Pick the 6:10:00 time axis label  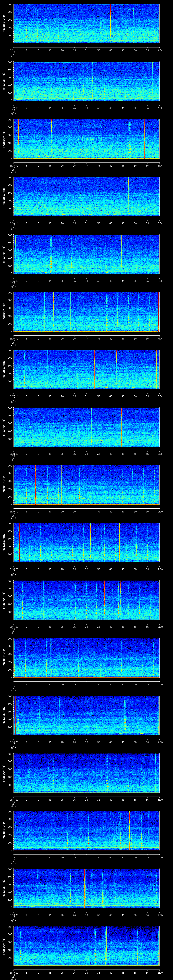pos(14,569)
